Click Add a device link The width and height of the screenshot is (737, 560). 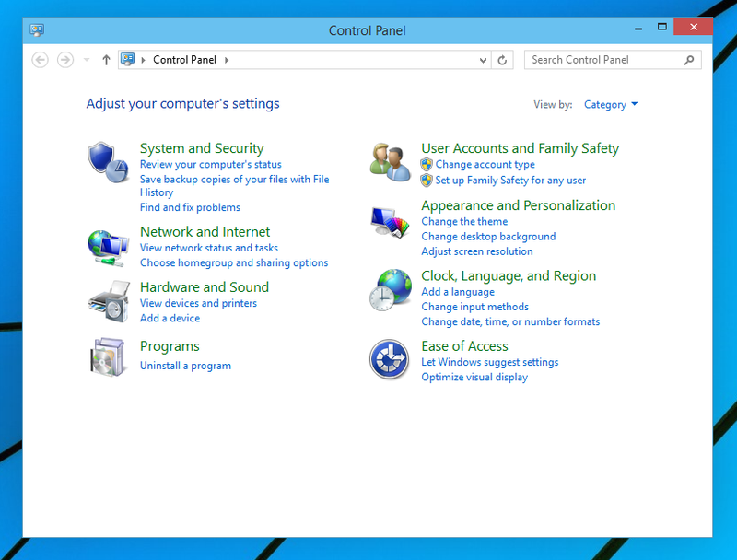[x=170, y=318]
